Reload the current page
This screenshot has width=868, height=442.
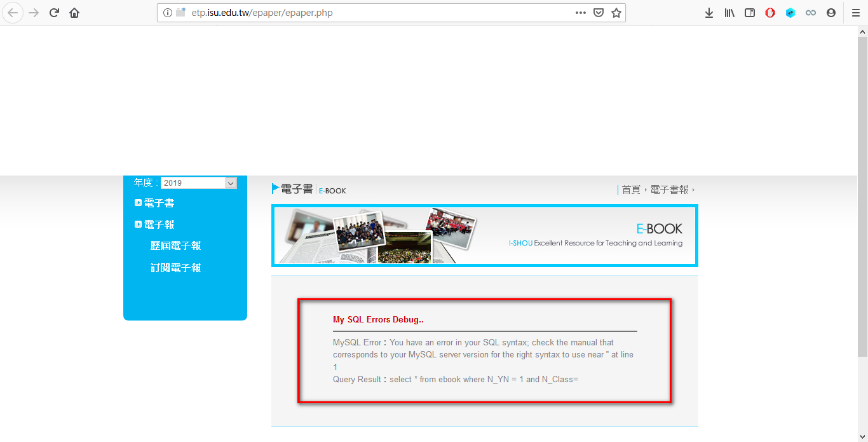click(x=54, y=13)
